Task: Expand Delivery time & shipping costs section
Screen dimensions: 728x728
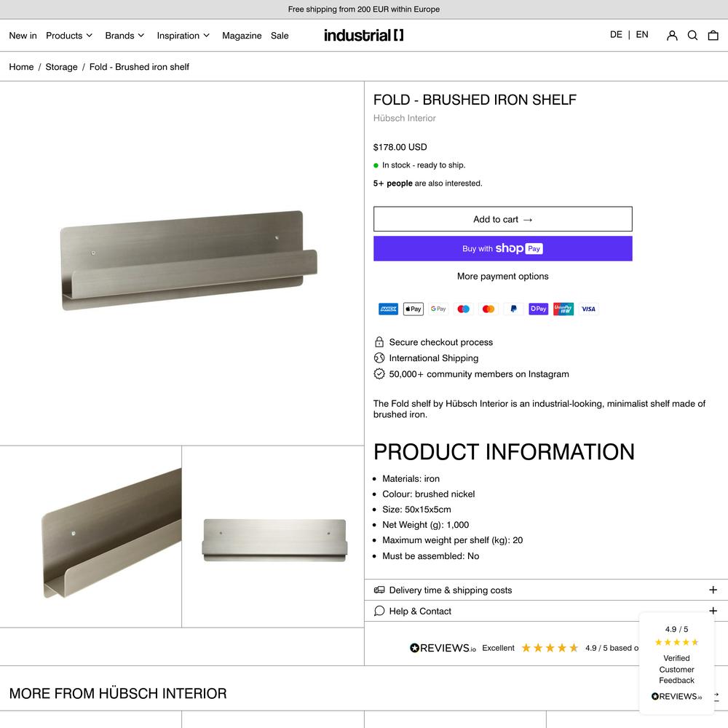Action: [x=546, y=590]
